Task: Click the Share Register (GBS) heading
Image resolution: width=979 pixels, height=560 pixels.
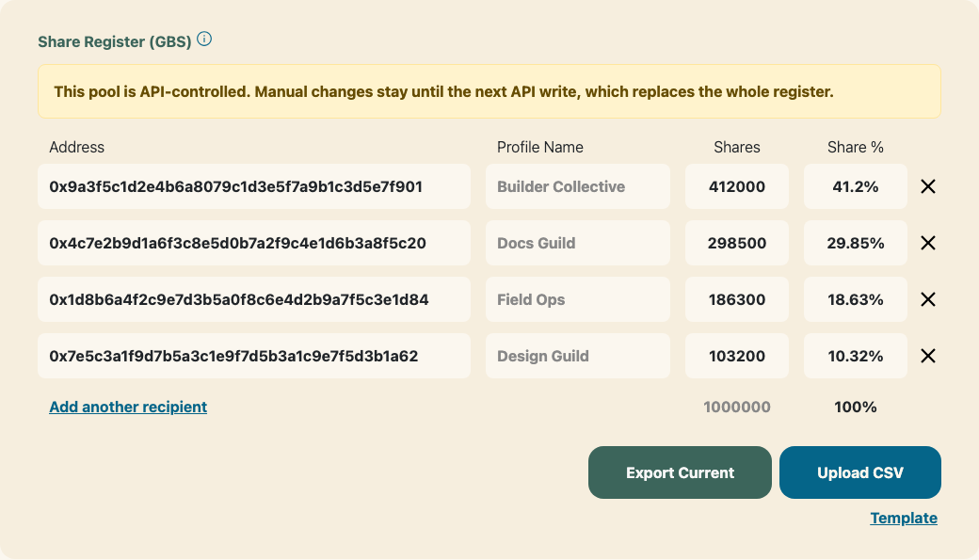Action: pyautogui.click(x=115, y=41)
